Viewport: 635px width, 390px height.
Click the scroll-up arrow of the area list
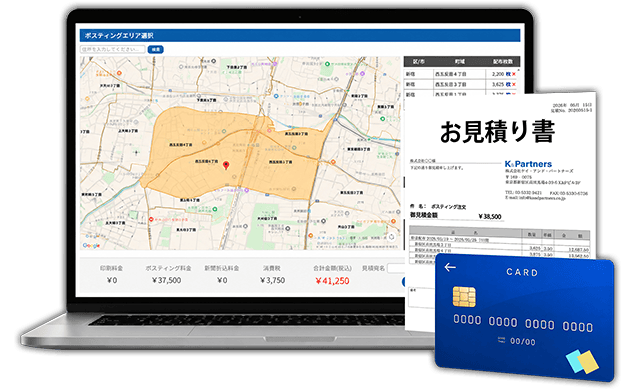click(x=518, y=70)
